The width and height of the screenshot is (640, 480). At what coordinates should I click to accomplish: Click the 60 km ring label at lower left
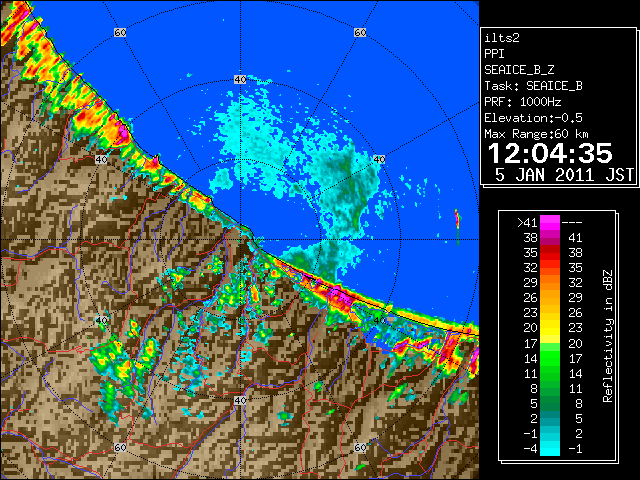120,447
